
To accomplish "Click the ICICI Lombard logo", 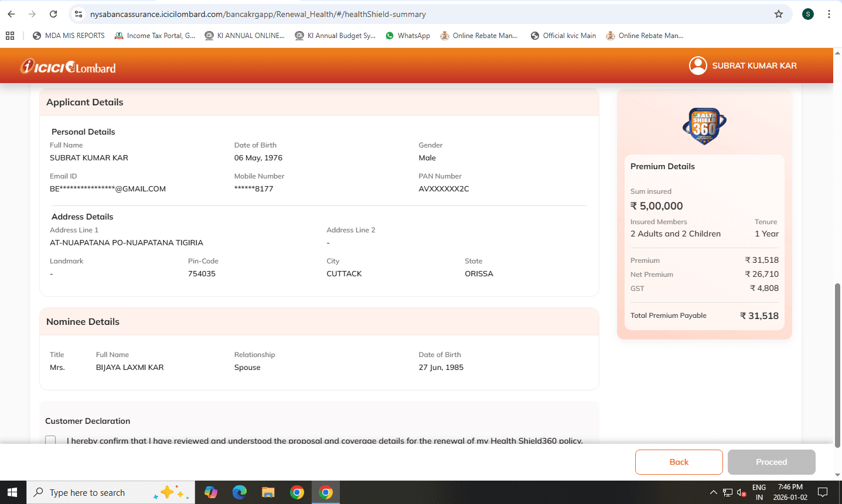I will (68, 67).
